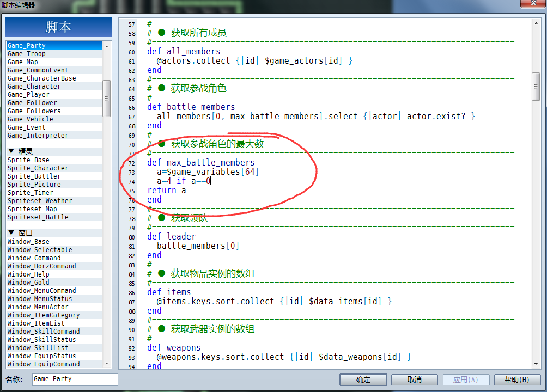
Task: Click the script list scrollbar thumb
Action: click(107, 99)
